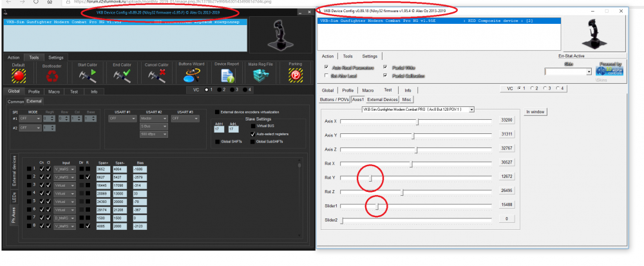644x266 pixels.
Task: Click the Misc button
Action: (x=406, y=99)
